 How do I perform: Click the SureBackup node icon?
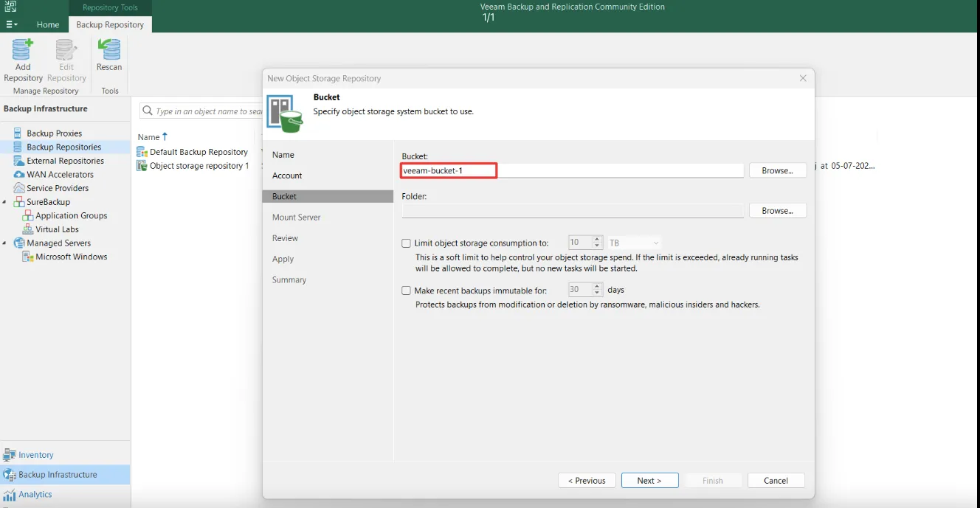coord(18,202)
